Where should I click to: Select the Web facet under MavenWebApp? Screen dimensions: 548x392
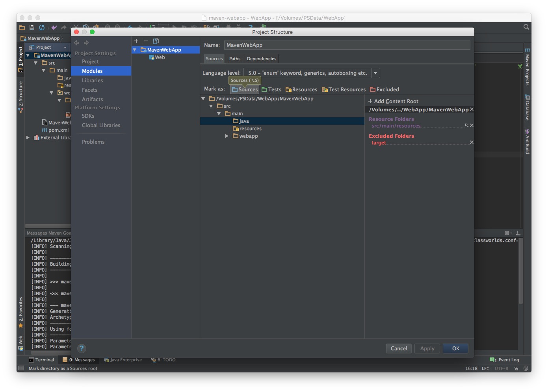click(157, 57)
